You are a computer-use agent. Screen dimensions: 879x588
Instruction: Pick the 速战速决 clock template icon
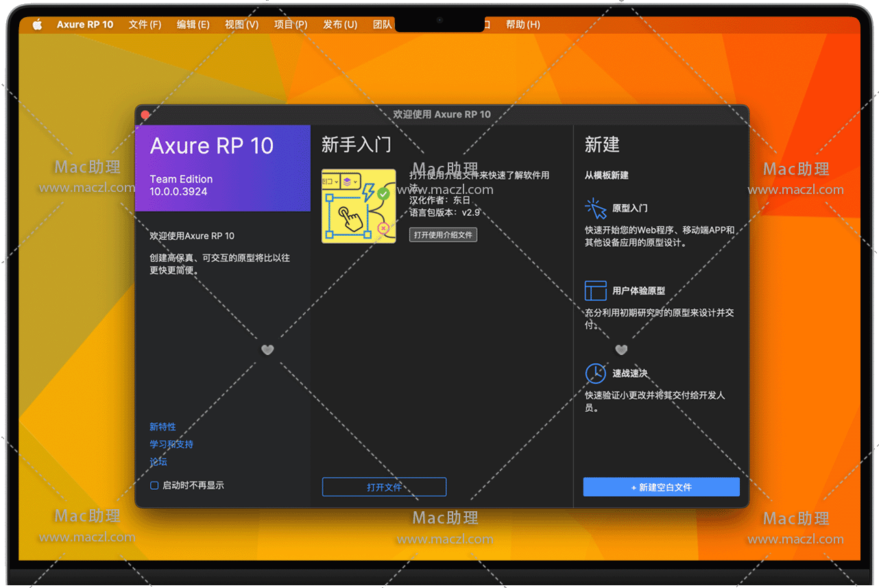click(x=595, y=373)
